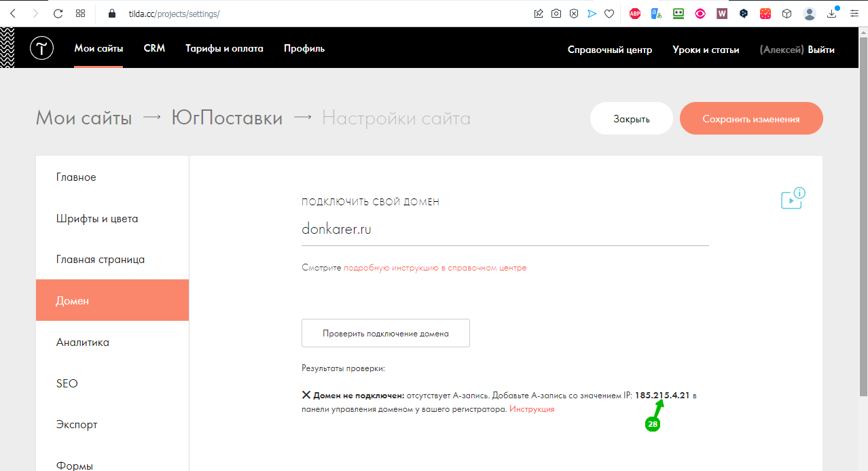Click the domain field containing donkarer.ru
The image size is (868, 471).
[505, 230]
